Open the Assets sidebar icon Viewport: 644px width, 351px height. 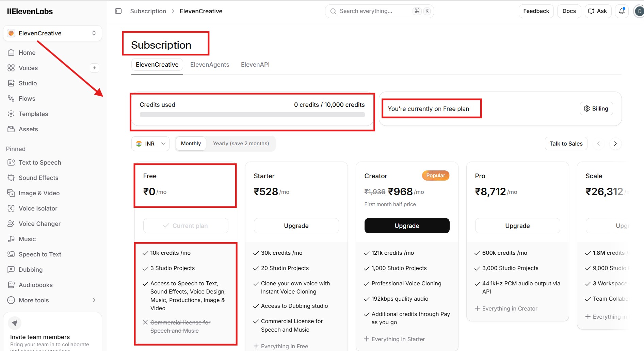(x=11, y=129)
